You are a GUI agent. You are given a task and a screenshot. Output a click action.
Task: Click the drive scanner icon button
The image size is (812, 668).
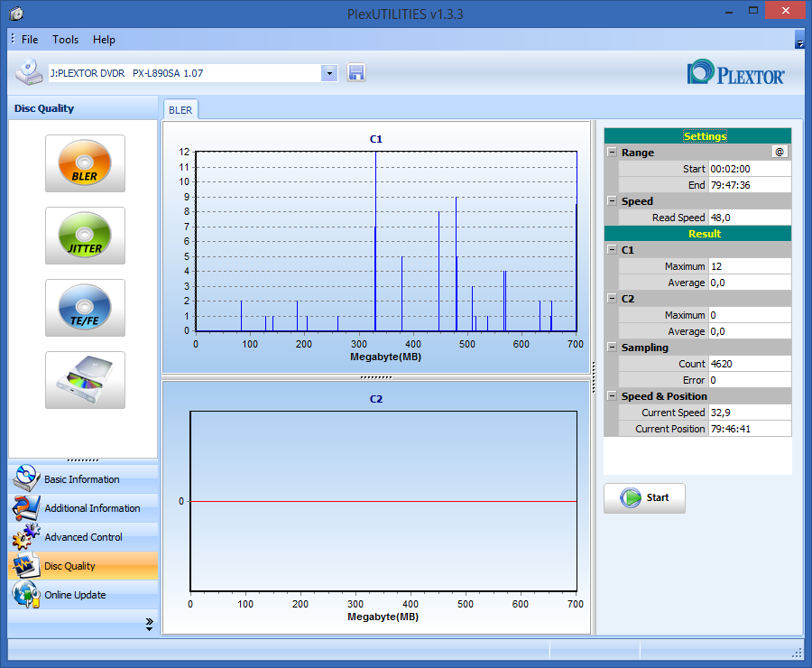[x=85, y=380]
